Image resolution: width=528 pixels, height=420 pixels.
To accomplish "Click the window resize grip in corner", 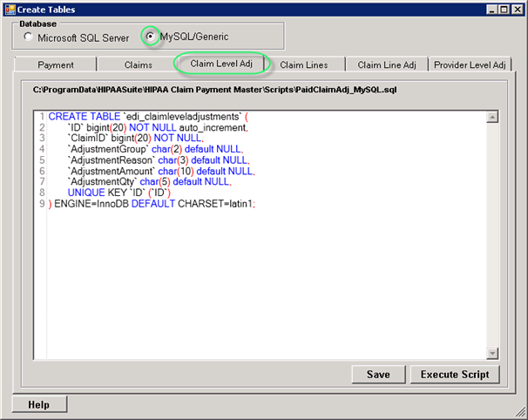I will coord(521,414).
